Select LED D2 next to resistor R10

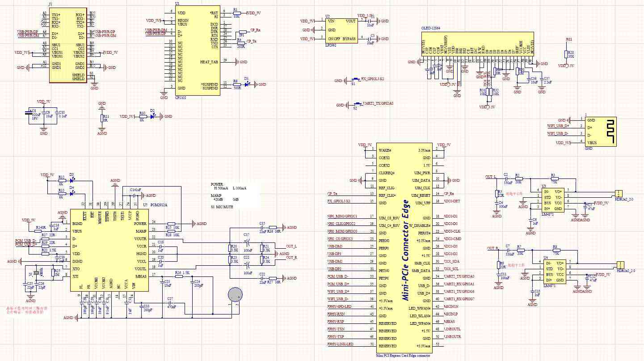[153, 116]
